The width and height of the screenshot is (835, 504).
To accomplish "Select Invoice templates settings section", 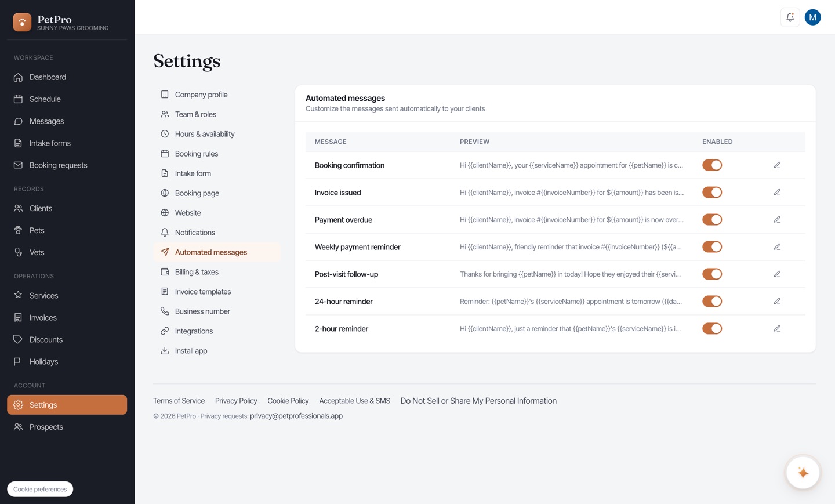I will coord(217,292).
